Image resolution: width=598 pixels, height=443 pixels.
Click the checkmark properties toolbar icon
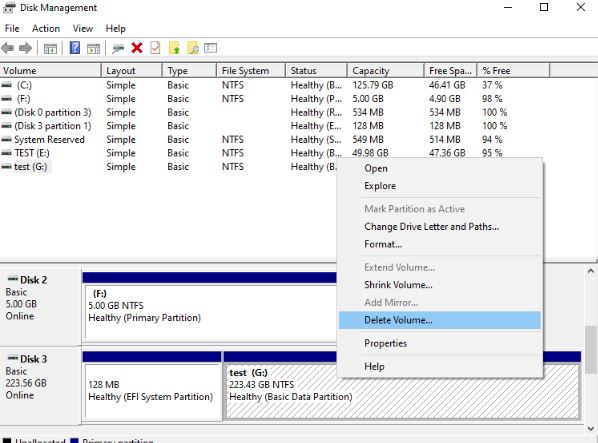pyautogui.click(x=155, y=48)
